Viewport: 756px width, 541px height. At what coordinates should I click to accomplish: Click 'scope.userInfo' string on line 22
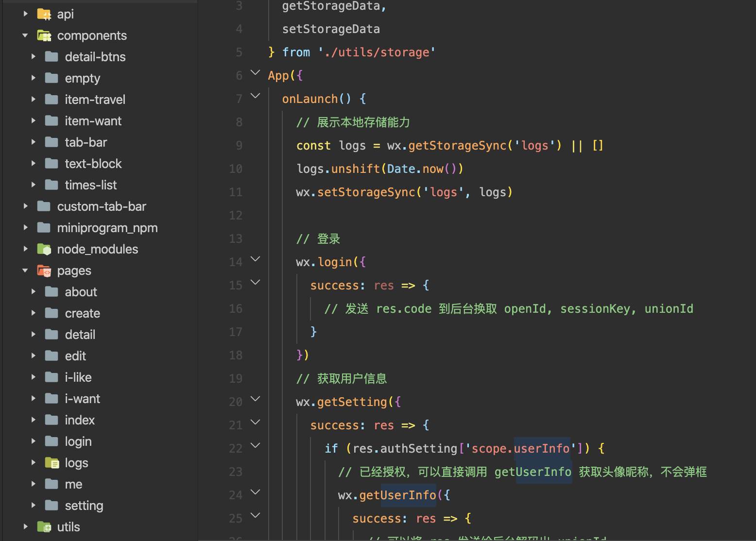coord(521,449)
